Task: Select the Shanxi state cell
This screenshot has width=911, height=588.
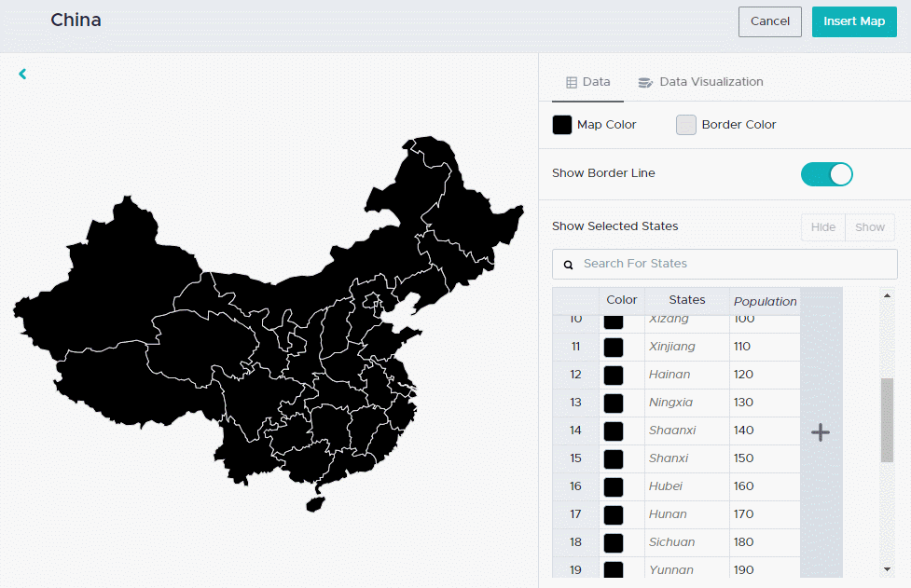Action: tap(686, 458)
